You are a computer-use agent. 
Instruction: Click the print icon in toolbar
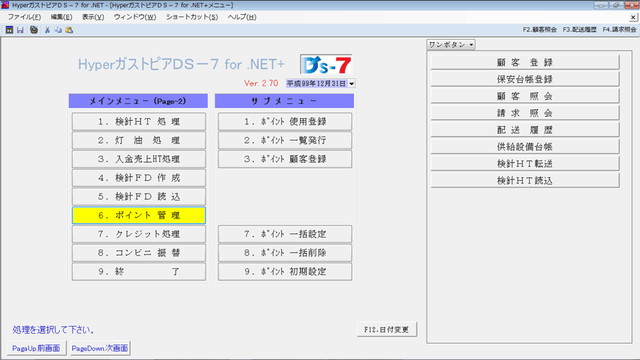coord(34,30)
